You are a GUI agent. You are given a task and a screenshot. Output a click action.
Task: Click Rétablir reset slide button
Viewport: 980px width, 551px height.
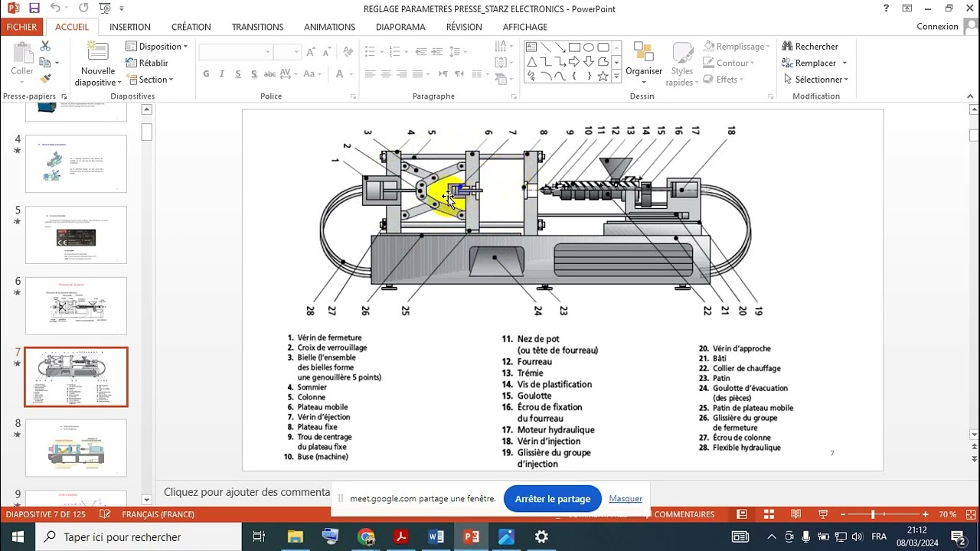[x=147, y=64]
